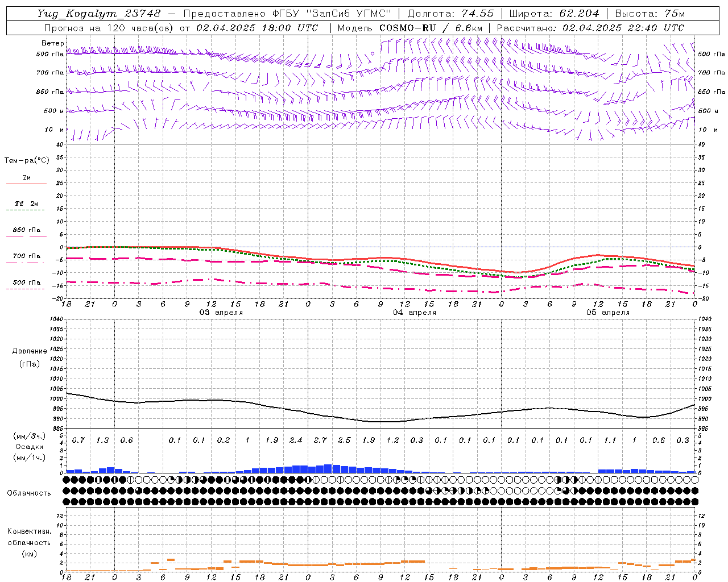Click the Ветер panel label

point(52,43)
